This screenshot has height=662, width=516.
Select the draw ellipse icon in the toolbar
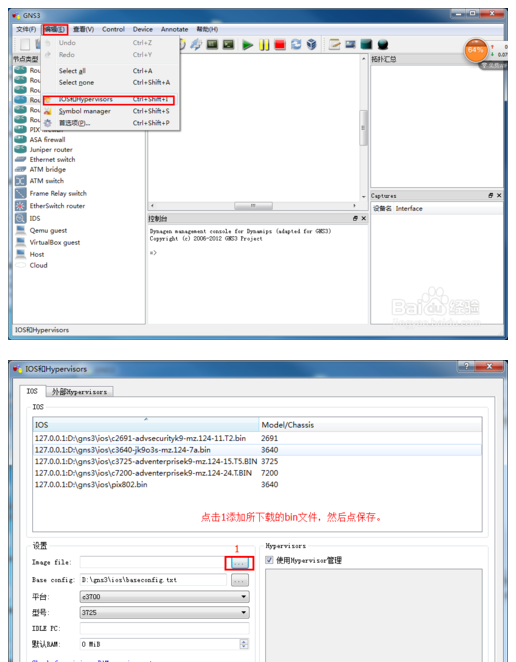click(x=383, y=44)
